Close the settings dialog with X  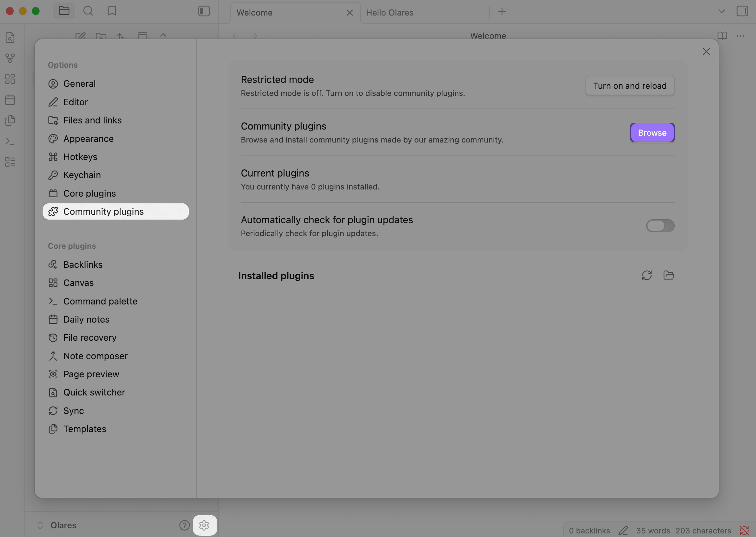click(x=706, y=51)
